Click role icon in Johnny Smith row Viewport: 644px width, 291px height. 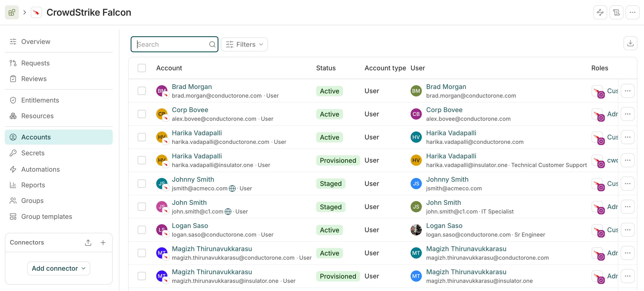click(598, 184)
